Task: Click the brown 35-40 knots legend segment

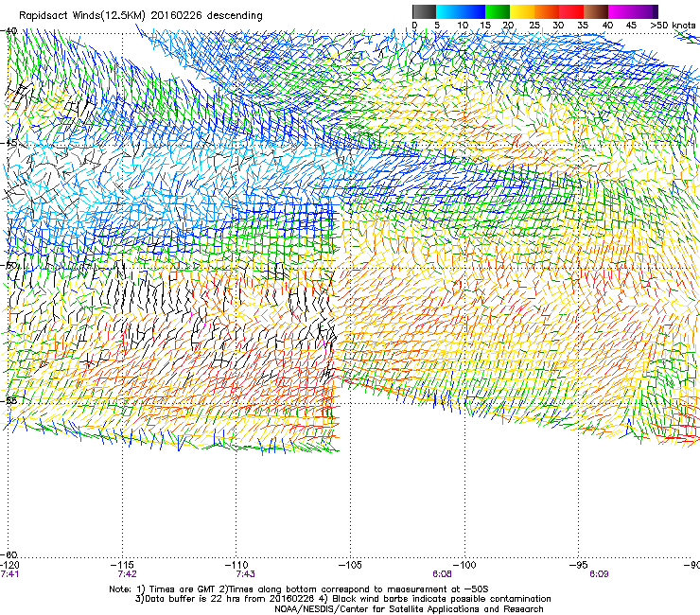Action: (596, 11)
